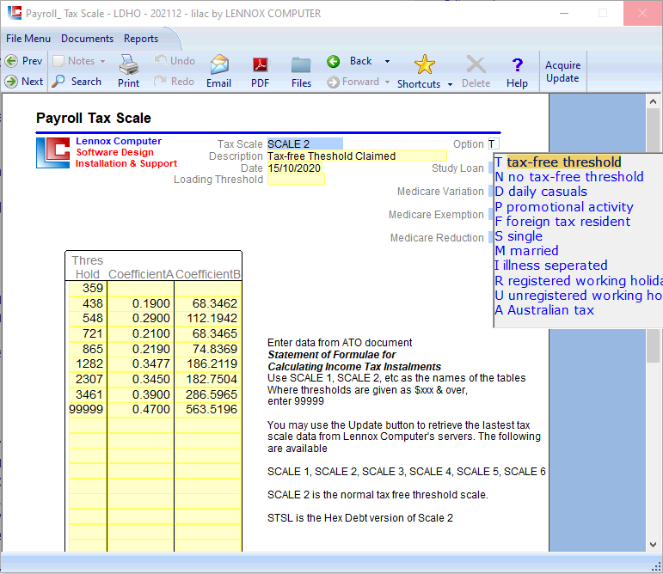Open the Reports menu
The height and width of the screenshot is (574, 663).
[141, 38]
